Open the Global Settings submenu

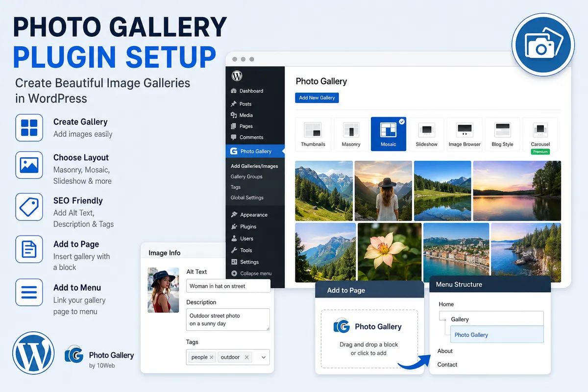point(247,197)
